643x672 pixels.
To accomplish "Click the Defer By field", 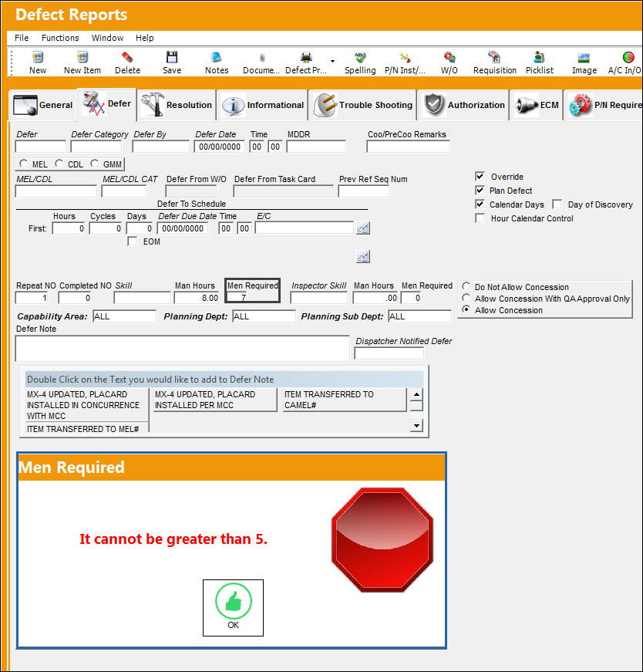I will pyautogui.click(x=160, y=147).
